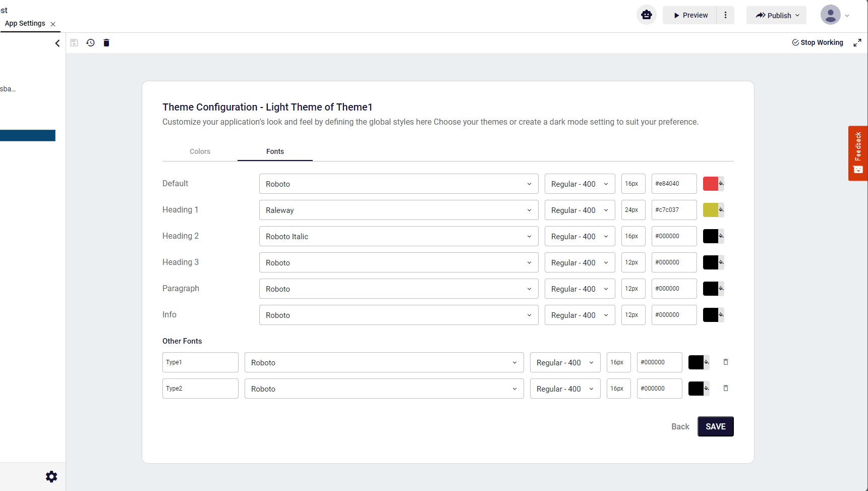Toggle Stop Working status

(x=817, y=43)
